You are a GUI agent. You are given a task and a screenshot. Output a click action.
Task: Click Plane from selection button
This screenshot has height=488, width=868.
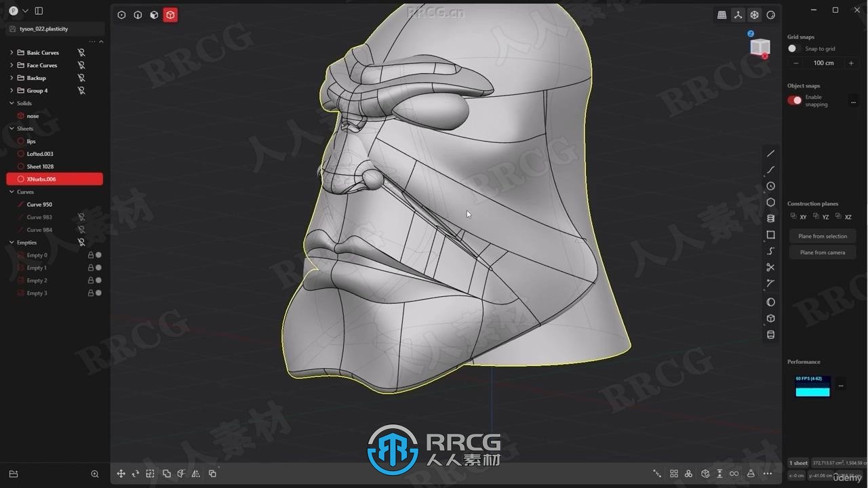[823, 236]
